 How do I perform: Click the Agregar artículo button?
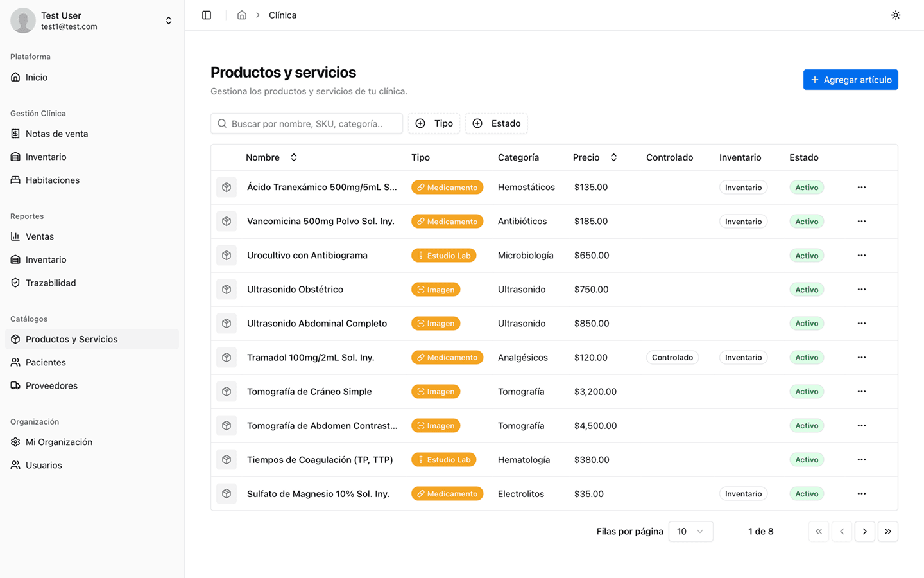pyautogui.click(x=850, y=80)
